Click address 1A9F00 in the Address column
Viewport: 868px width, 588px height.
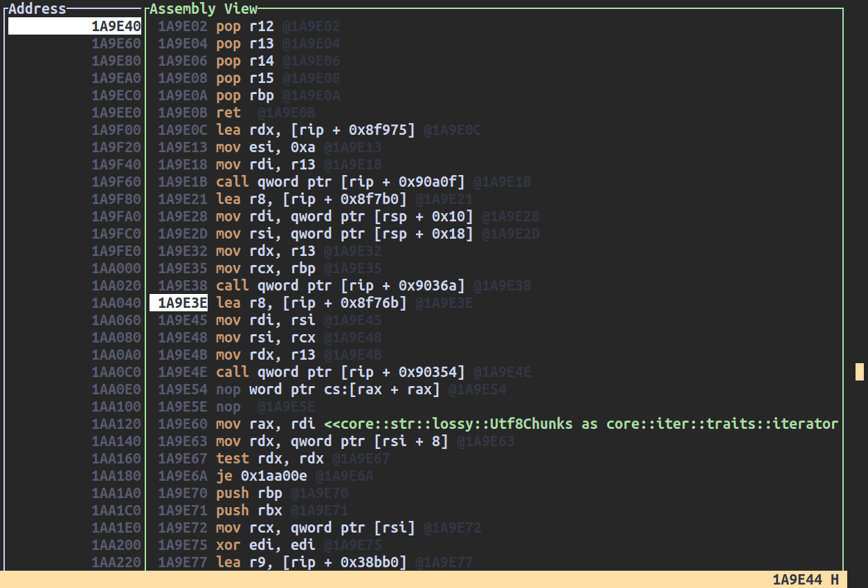point(116,130)
